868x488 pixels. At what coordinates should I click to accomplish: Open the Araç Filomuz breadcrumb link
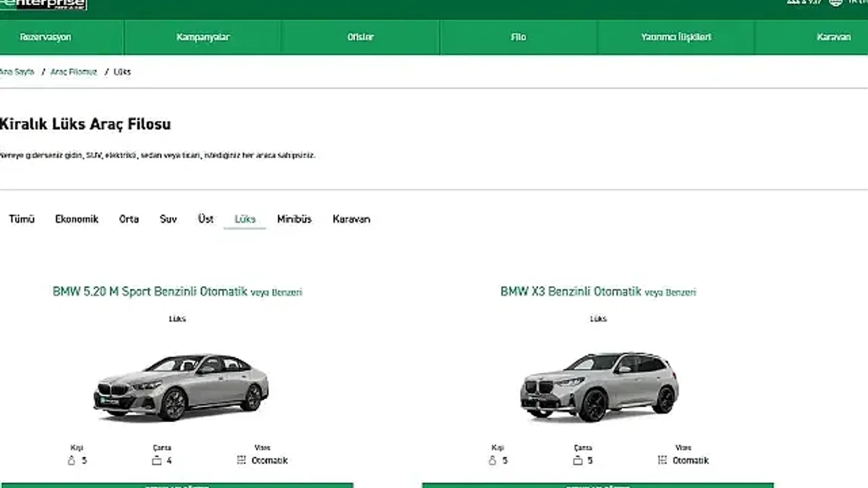74,72
